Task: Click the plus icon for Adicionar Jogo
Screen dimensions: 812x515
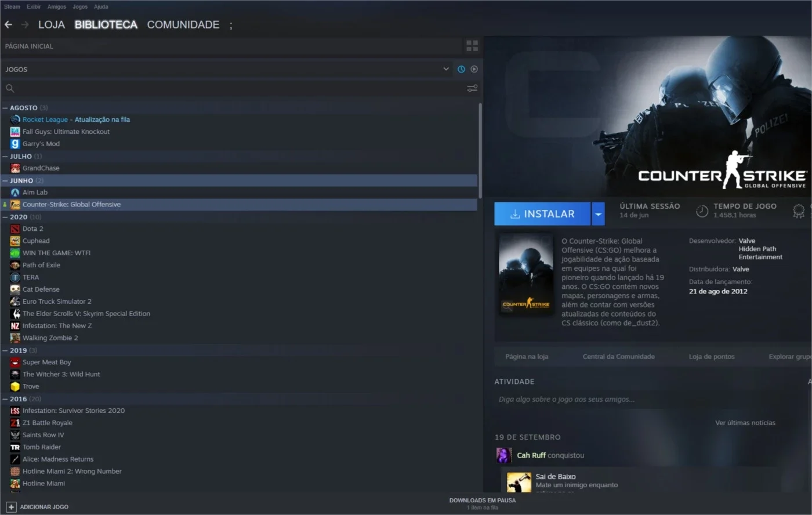Action: tap(11, 507)
